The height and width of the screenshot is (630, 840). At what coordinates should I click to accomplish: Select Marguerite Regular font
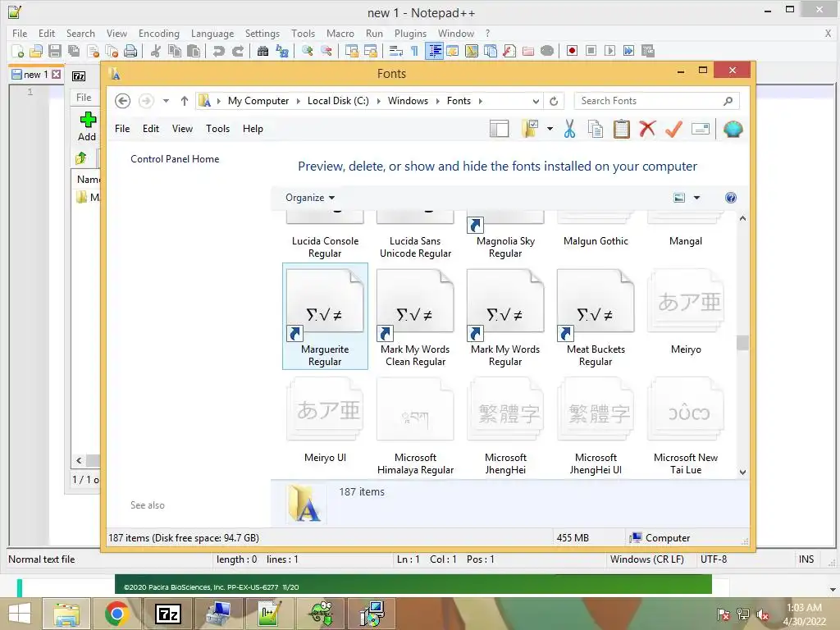point(325,316)
